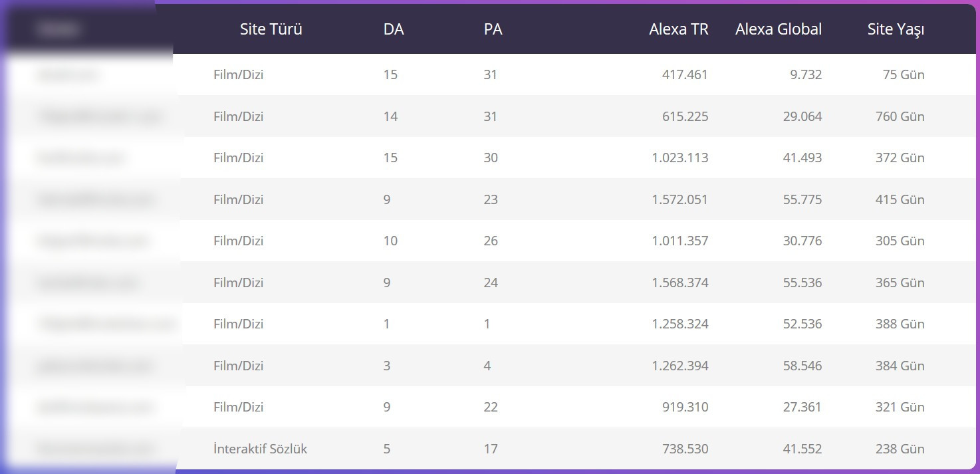Click the Alexa TR value 1.258.324
Screen dimensions: 980x474
[680, 324]
